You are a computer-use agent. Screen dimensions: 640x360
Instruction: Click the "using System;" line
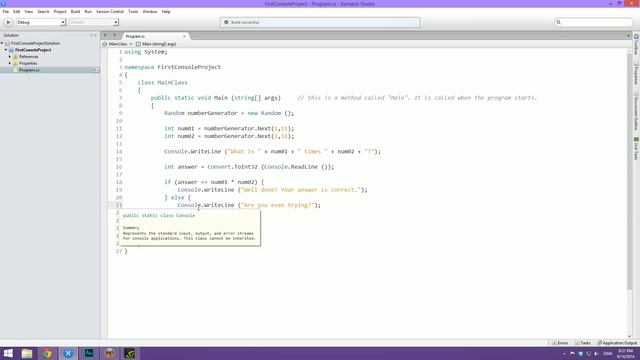(x=146, y=52)
